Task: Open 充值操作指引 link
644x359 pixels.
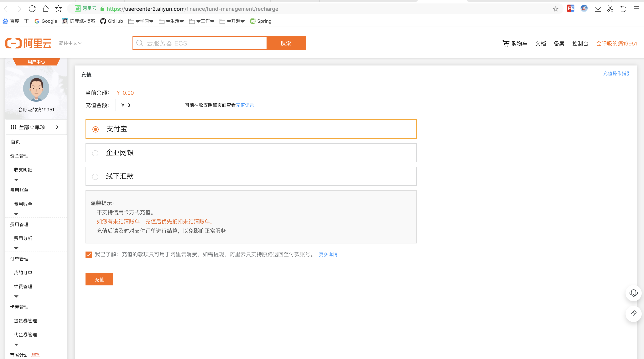Action: tap(617, 73)
